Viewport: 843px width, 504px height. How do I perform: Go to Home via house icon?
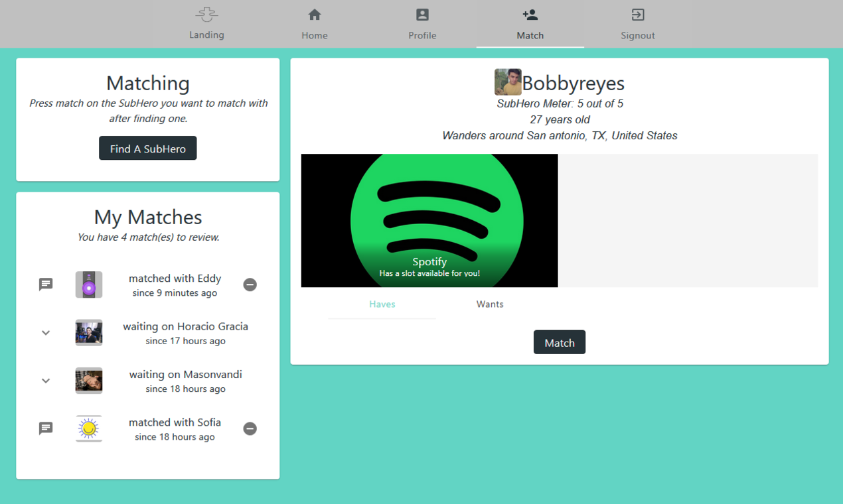pos(315,15)
